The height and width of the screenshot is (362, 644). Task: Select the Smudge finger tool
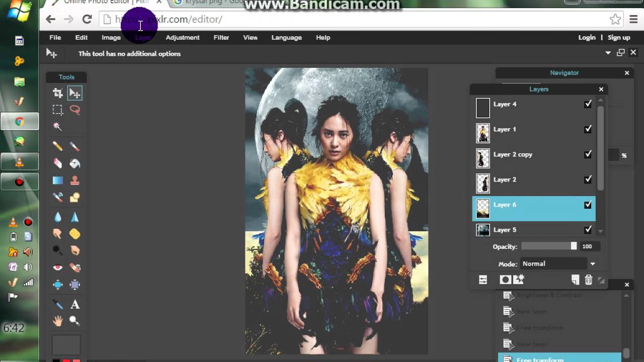(x=58, y=234)
